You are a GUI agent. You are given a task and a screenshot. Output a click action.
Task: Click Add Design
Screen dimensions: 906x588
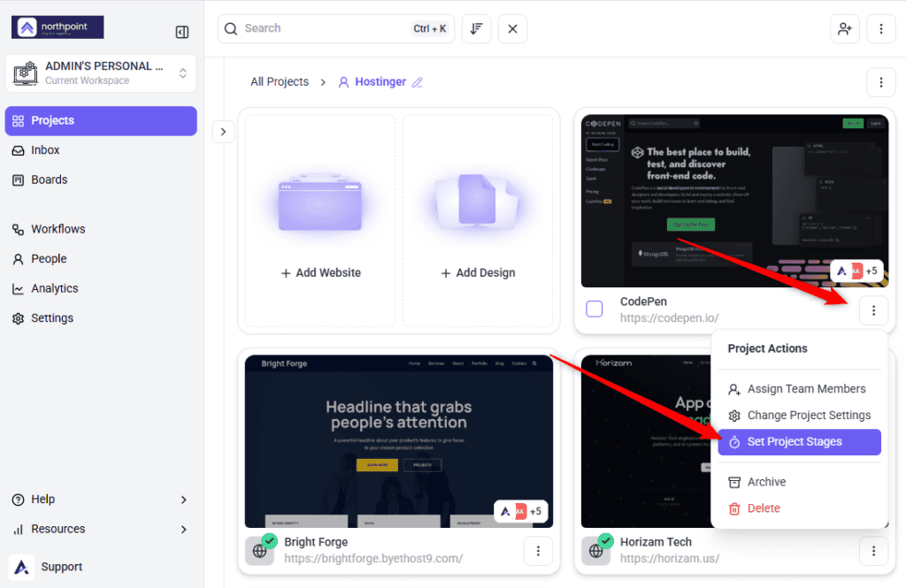click(x=478, y=220)
